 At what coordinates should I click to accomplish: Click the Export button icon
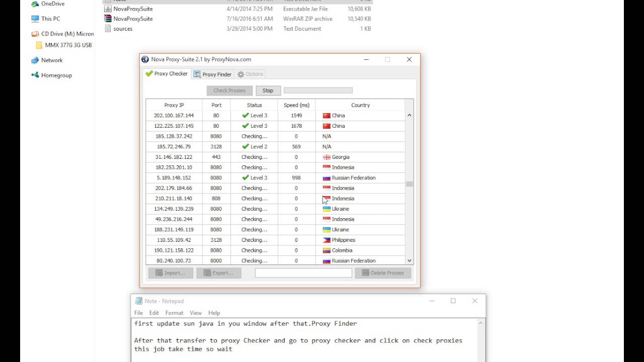[x=207, y=273]
